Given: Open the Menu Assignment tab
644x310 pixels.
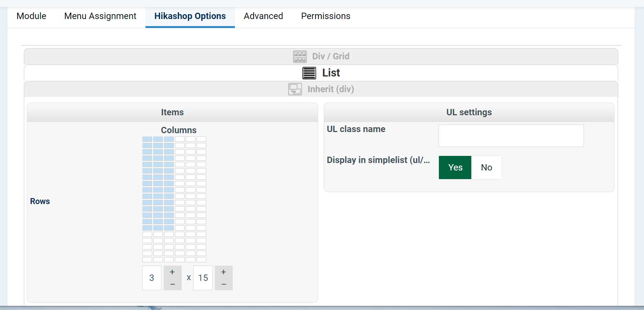Looking at the screenshot, I should click(x=100, y=16).
